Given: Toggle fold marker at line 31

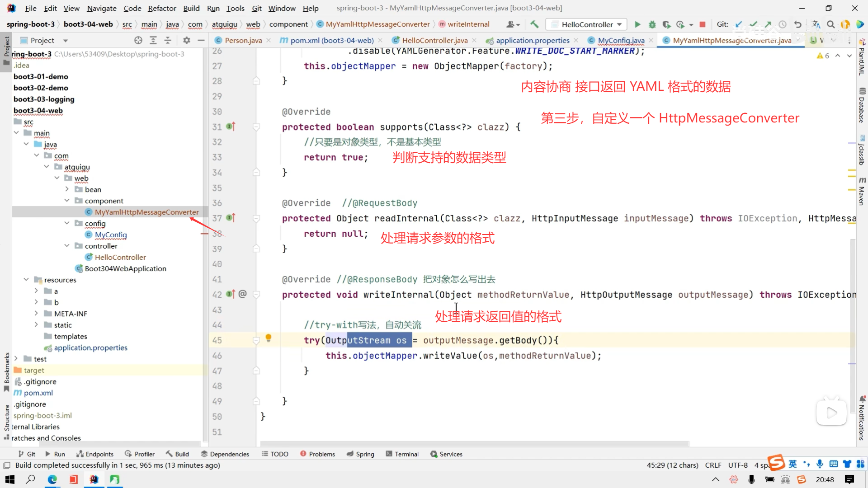Looking at the screenshot, I should (x=256, y=127).
